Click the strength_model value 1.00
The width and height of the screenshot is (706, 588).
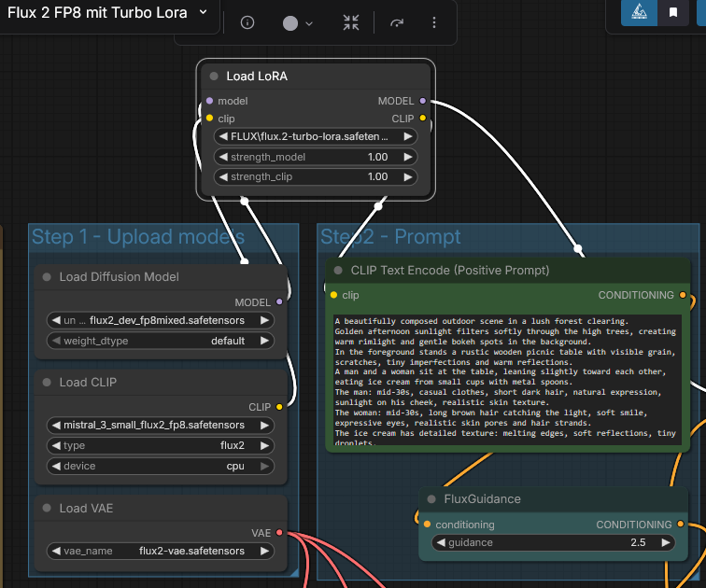[377, 157]
